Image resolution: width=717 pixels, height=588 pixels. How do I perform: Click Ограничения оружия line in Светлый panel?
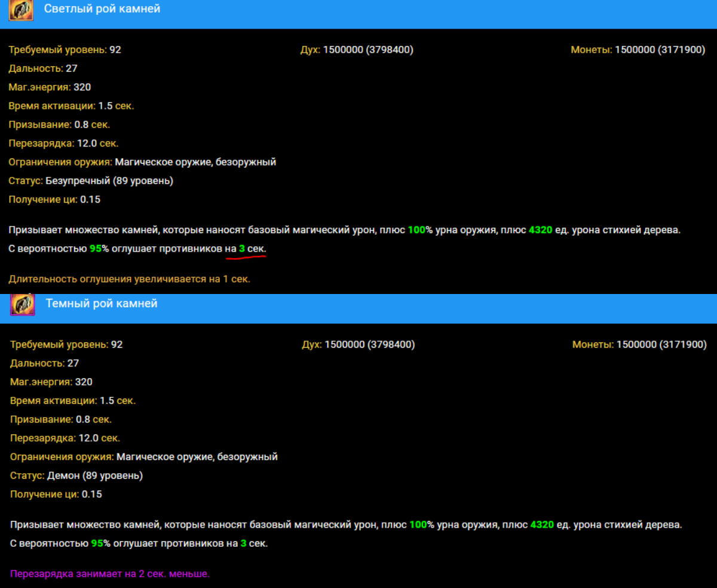coord(142,162)
